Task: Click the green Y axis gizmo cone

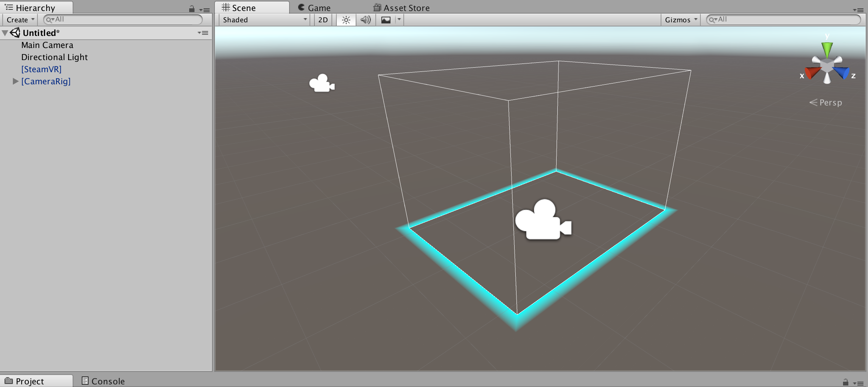Action: tap(827, 49)
